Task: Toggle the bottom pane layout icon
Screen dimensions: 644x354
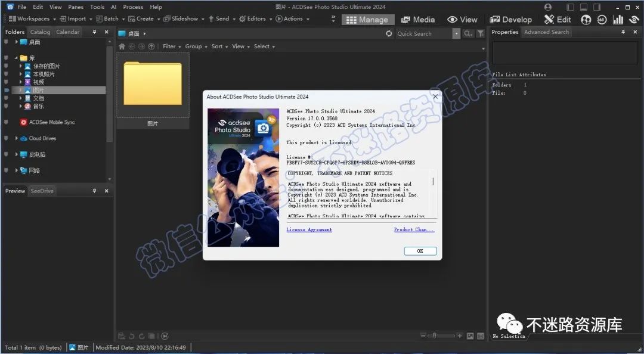Action: (583, 7)
